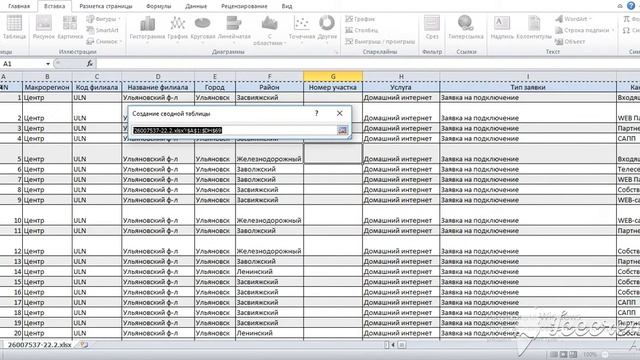Insert an Объект object
This screenshot has height=360, width=640.
[x=570, y=41]
